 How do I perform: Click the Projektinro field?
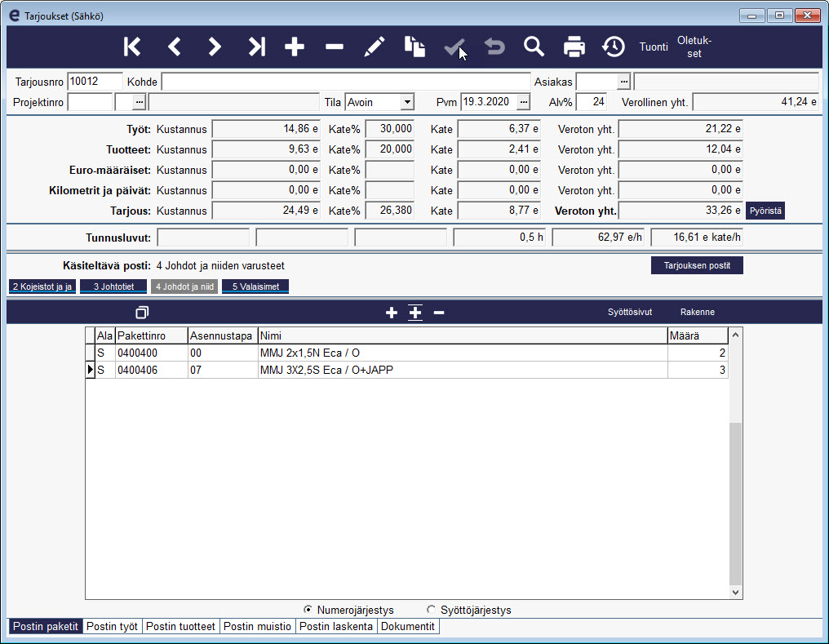tap(91, 102)
